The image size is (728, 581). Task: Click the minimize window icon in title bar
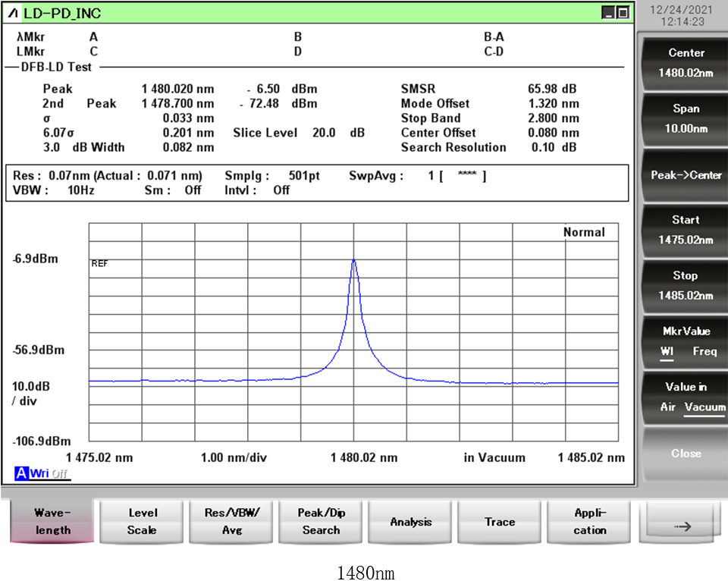point(608,13)
